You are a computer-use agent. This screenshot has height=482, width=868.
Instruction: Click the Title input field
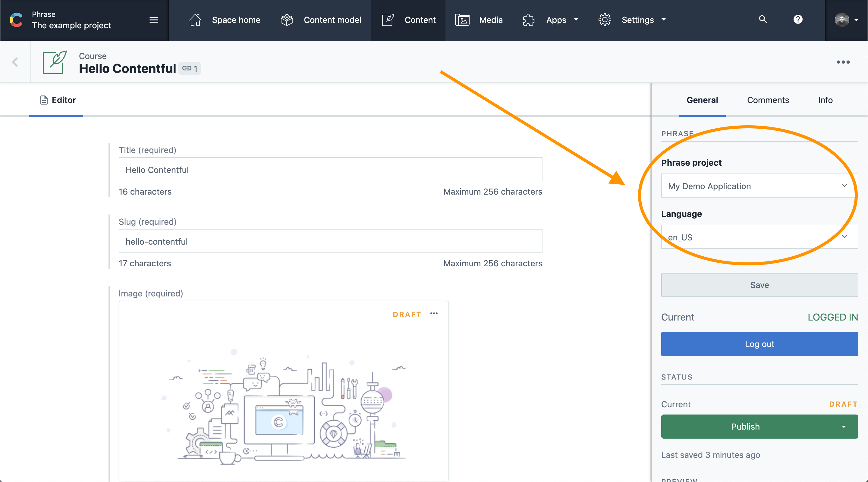pyautogui.click(x=330, y=169)
